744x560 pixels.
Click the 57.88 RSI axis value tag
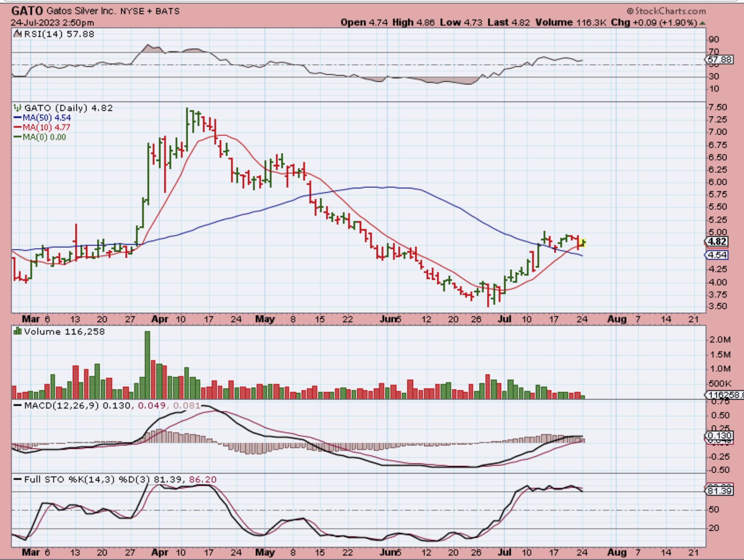tap(719, 59)
